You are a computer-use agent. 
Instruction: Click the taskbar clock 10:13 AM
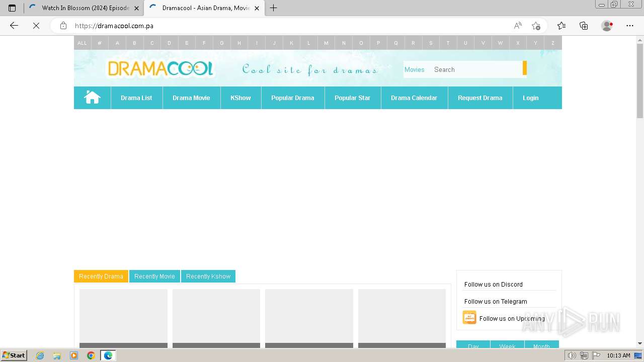click(x=618, y=355)
